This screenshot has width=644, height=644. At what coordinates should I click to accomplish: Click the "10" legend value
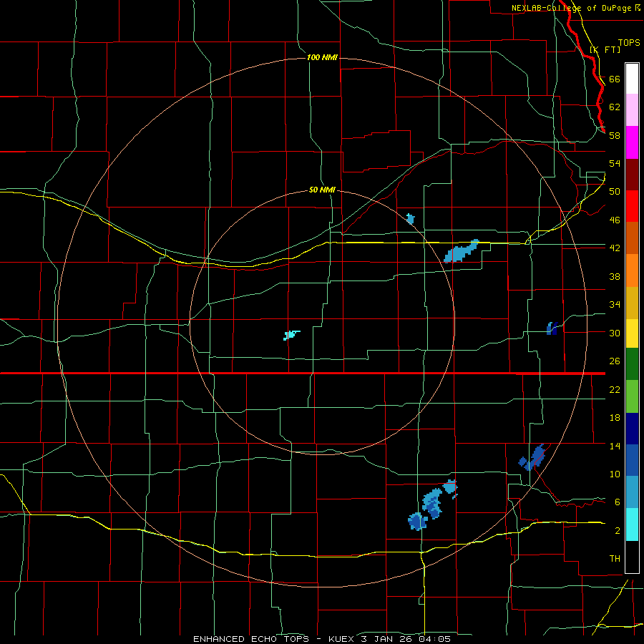tap(615, 474)
